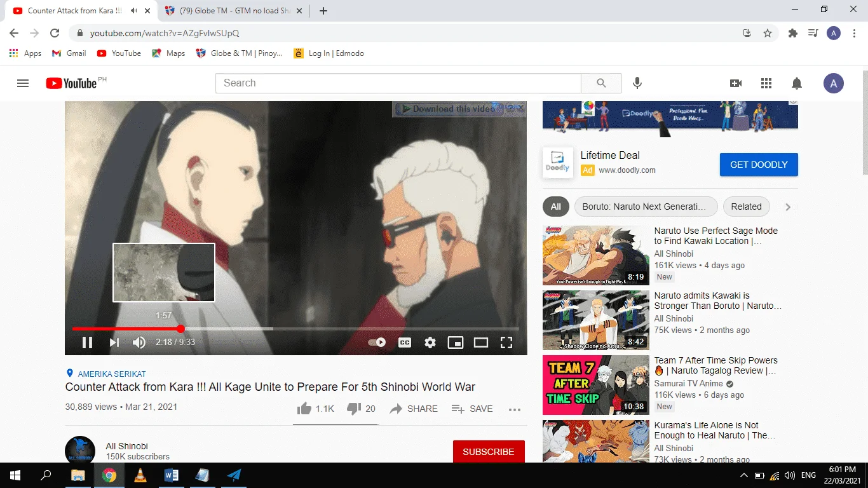Seek using the red video progress bar
Image resolution: width=868 pixels, height=488 pixels.
point(295,329)
